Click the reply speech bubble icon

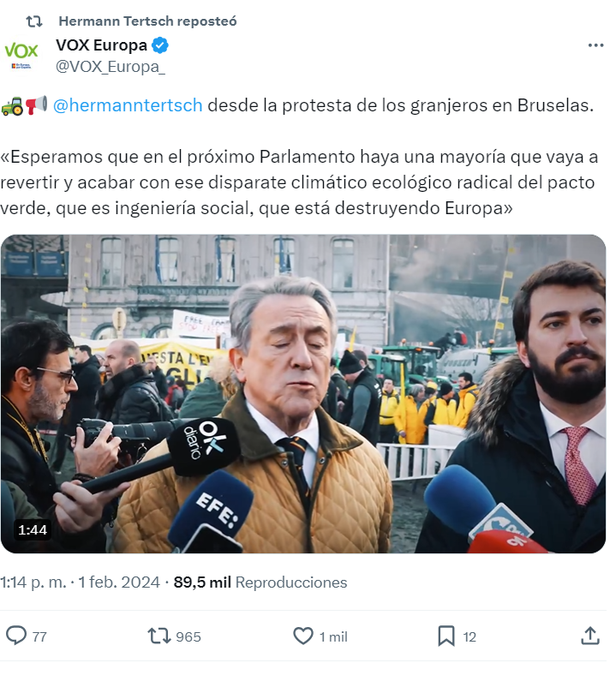point(16,636)
